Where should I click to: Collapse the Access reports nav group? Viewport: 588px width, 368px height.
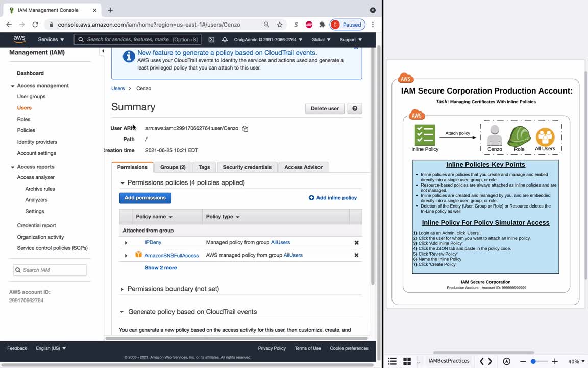click(12, 167)
